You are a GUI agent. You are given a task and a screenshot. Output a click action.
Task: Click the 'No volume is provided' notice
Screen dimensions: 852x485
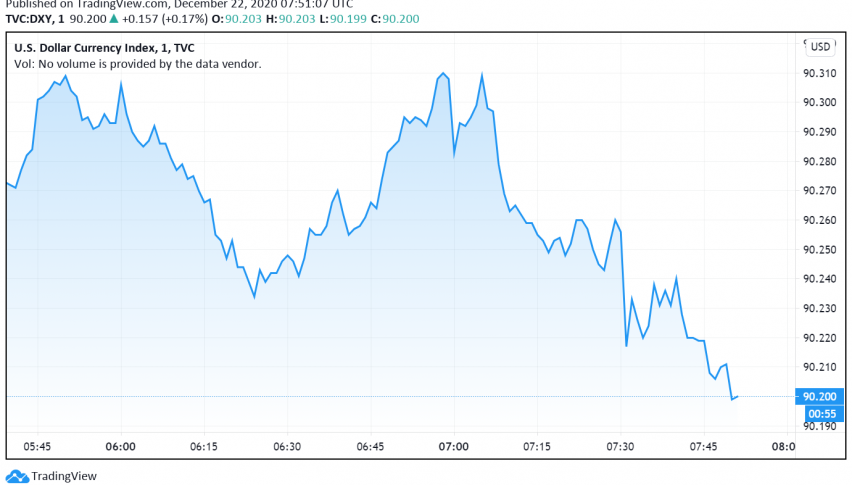pos(137,64)
